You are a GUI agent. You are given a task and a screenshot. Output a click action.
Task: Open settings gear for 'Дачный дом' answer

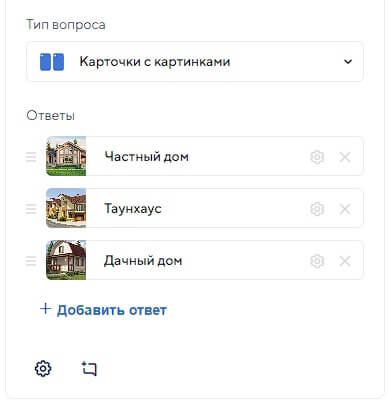317,261
